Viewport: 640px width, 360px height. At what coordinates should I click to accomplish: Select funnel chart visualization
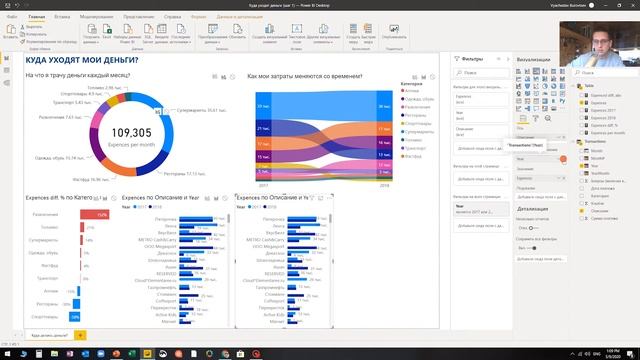point(527,86)
